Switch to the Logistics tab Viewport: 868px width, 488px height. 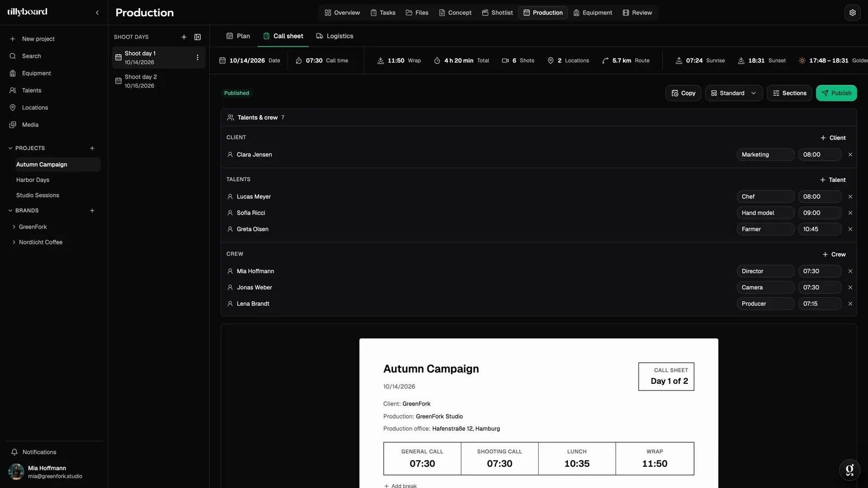335,36
